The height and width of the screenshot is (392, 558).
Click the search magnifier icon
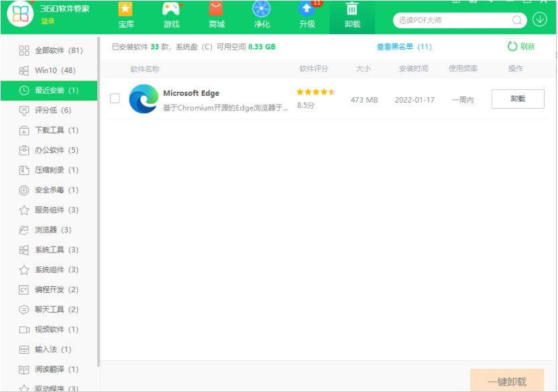coord(517,20)
